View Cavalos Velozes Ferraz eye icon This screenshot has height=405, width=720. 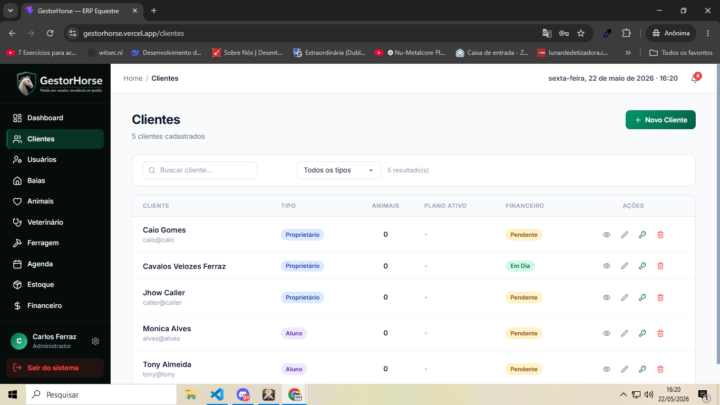click(607, 266)
